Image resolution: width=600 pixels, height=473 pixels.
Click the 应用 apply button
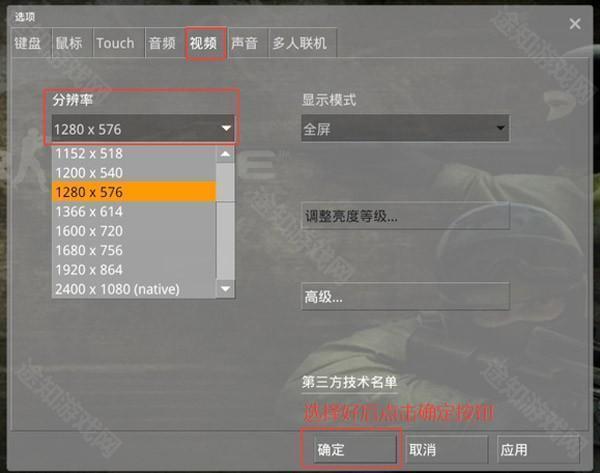pyautogui.click(x=538, y=449)
